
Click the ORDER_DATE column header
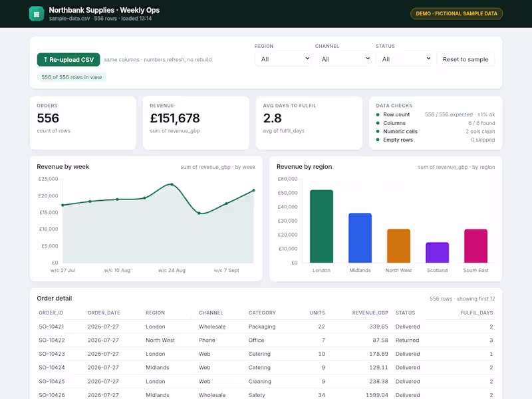tap(104, 313)
